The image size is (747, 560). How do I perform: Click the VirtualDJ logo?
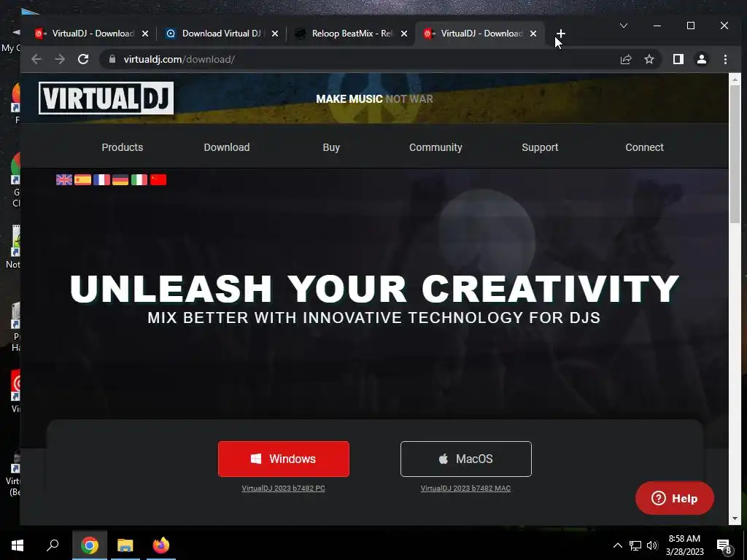tap(106, 98)
